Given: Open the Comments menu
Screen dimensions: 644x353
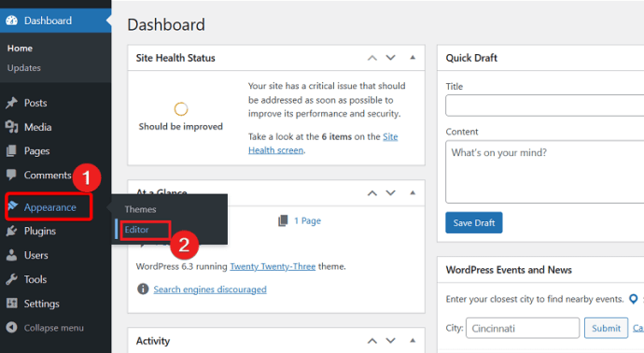Looking at the screenshot, I should point(48,175).
